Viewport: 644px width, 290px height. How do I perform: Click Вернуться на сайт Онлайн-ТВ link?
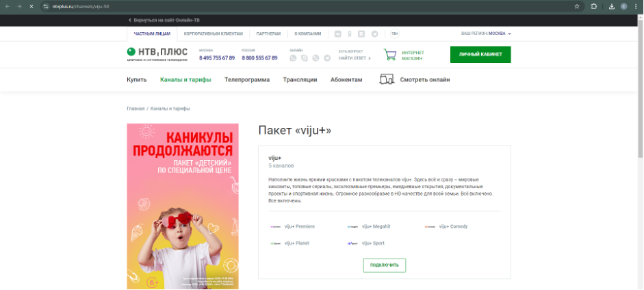tap(164, 20)
